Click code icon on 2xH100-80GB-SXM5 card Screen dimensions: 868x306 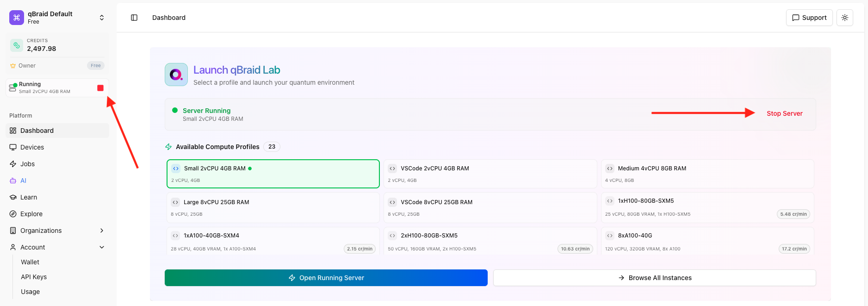[x=392, y=236]
